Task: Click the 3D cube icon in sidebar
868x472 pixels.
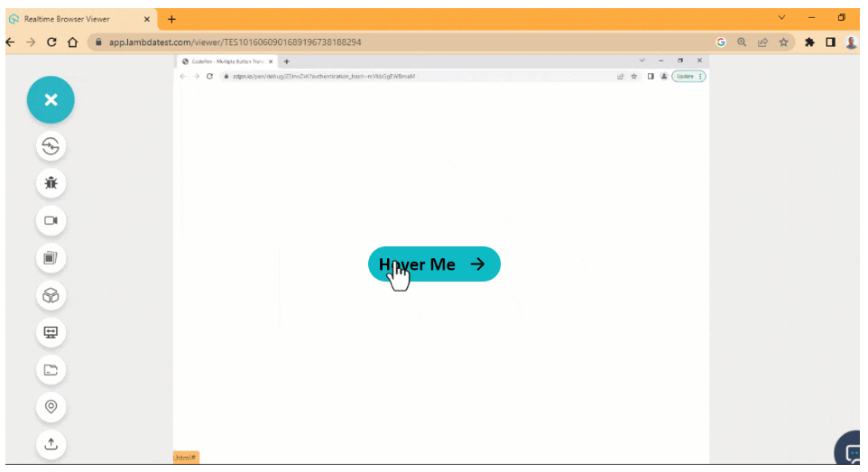Action: (x=51, y=295)
